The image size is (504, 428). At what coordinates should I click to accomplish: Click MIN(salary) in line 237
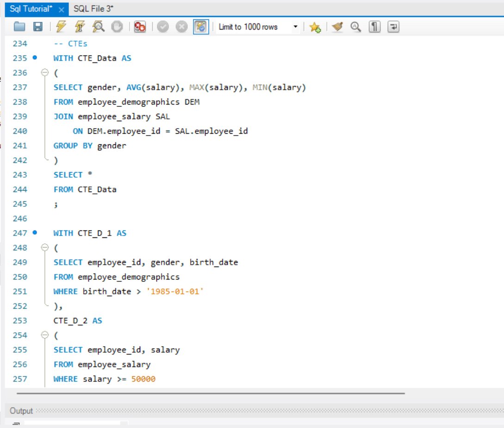(279, 87)
